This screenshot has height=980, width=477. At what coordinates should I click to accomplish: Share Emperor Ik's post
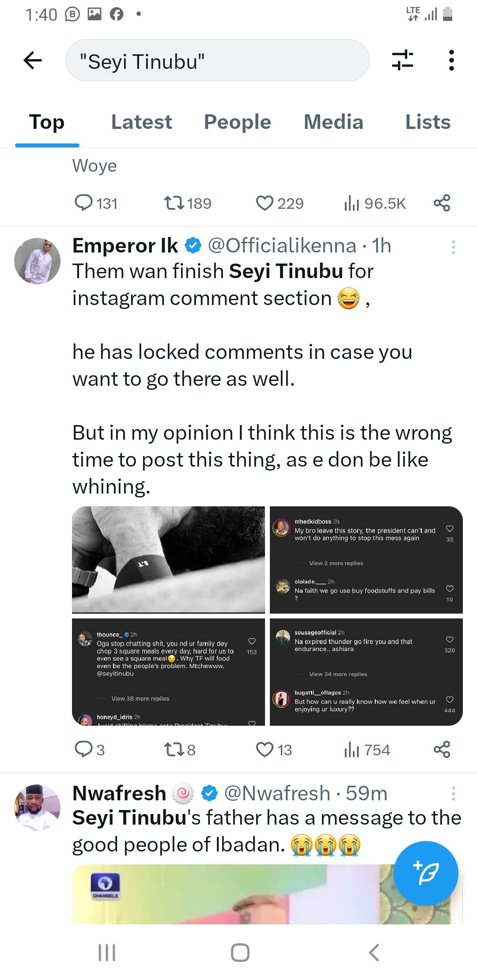(x=442, y=750)
